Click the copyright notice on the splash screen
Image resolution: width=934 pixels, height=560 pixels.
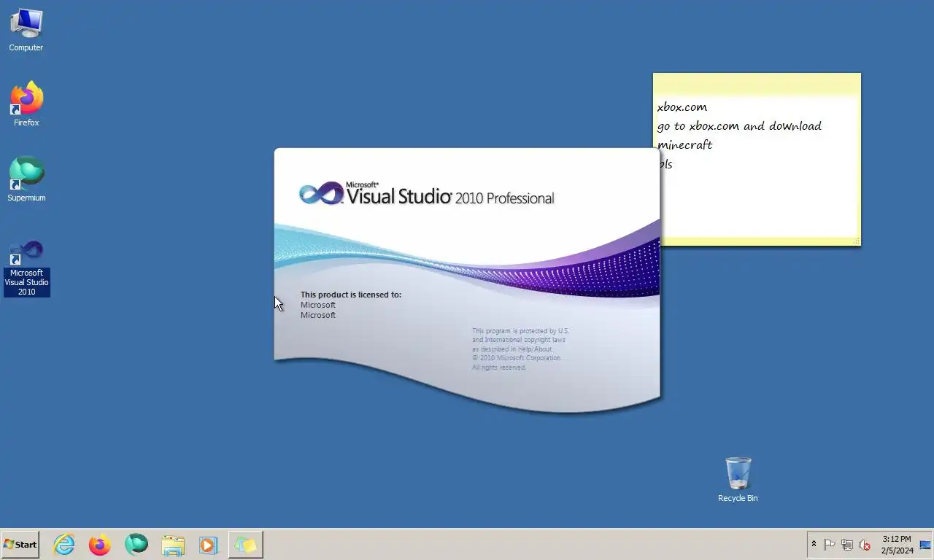click(520, 349)
